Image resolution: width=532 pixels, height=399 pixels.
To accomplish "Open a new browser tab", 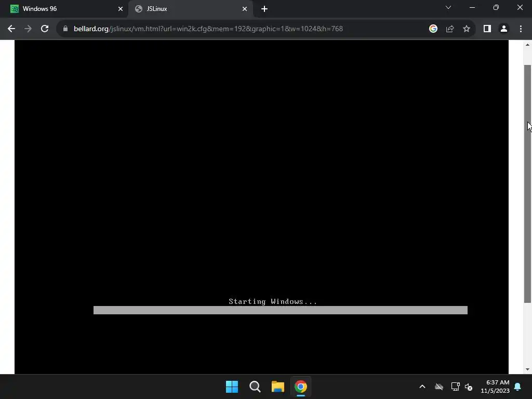I will pyautogui.click(x=264, y=9).
